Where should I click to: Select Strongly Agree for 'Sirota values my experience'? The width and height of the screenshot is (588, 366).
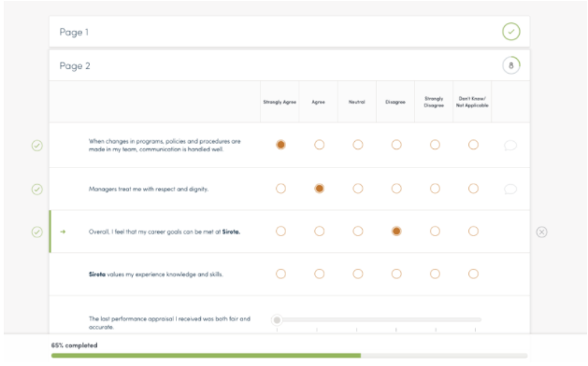click(280, 274)
